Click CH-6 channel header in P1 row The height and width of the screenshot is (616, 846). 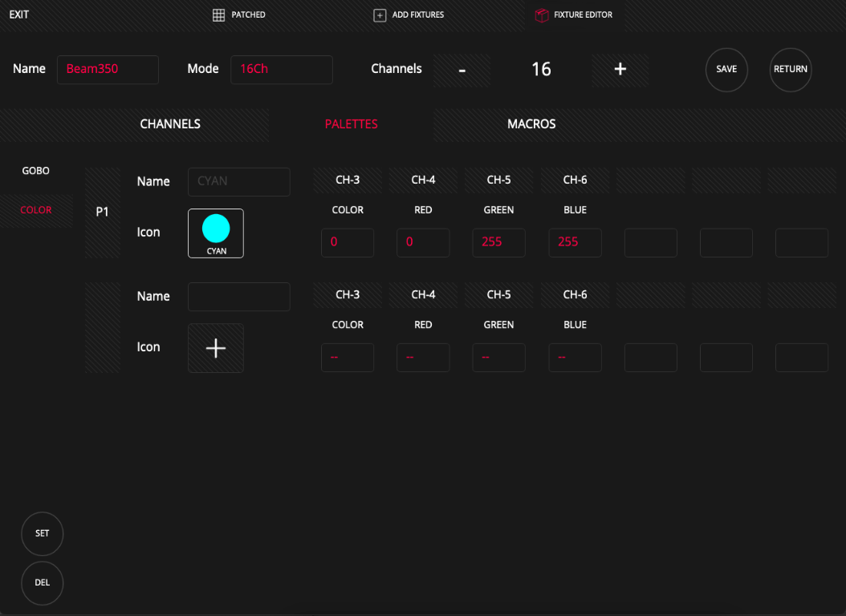coord(576,180)
